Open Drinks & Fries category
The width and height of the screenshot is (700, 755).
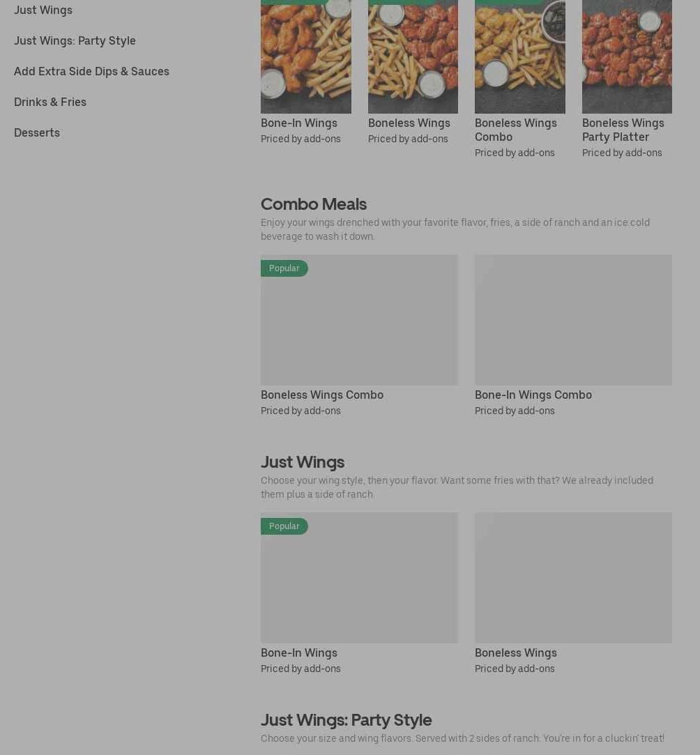(x=50, y=102)
